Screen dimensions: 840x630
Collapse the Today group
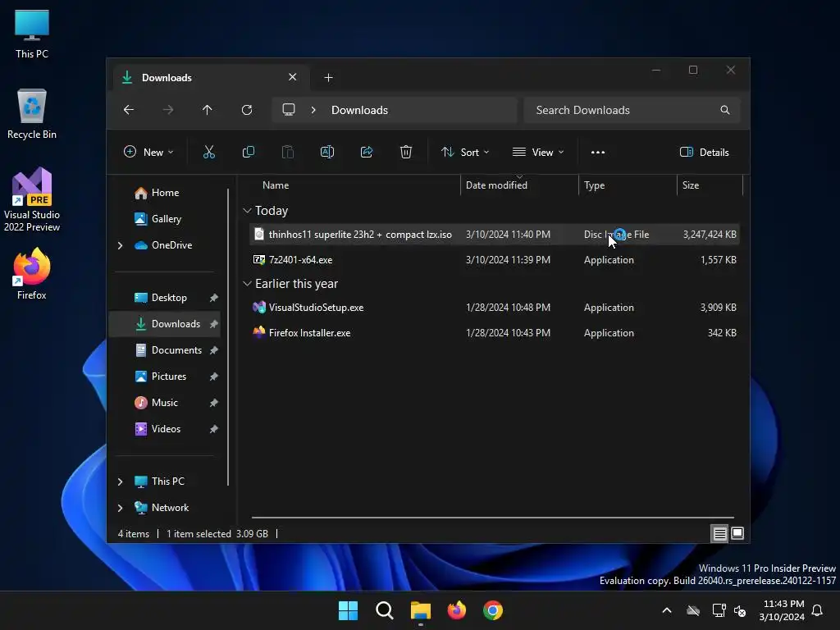[x=247, y=211]
